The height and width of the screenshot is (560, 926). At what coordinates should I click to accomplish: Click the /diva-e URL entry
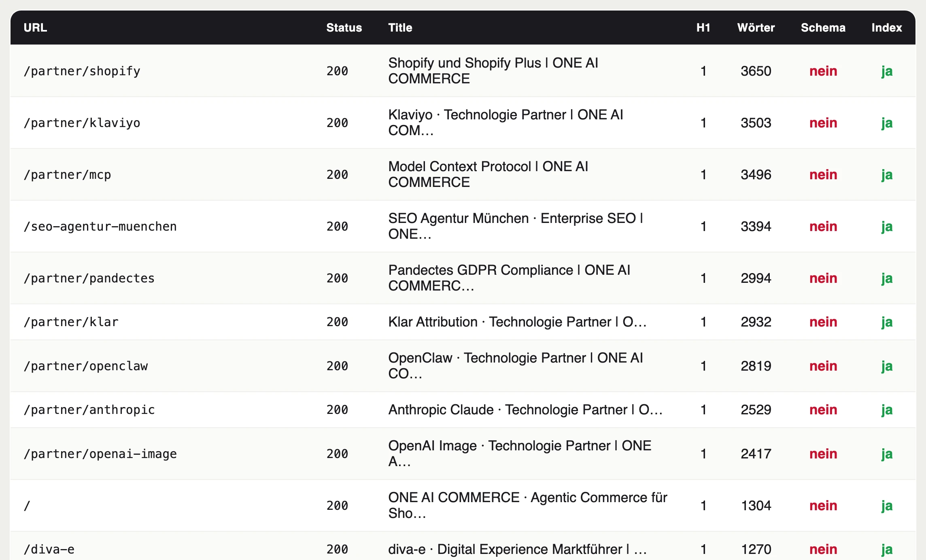point(49,549)
